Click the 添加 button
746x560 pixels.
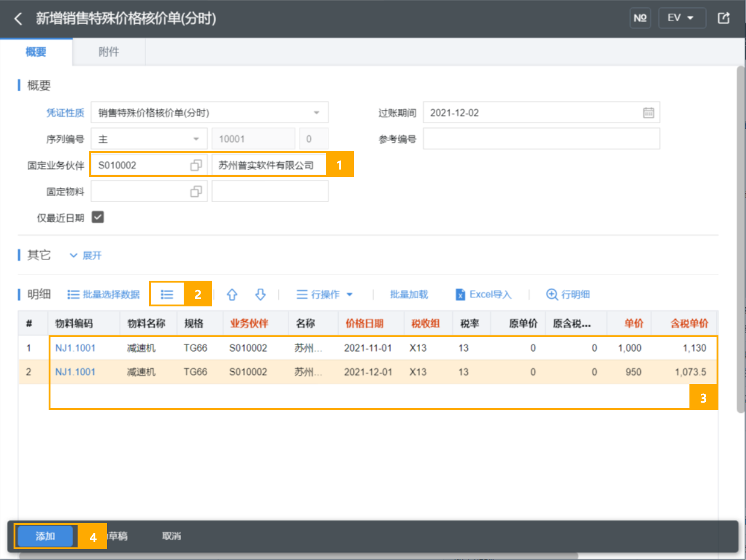tap(45, 536)
